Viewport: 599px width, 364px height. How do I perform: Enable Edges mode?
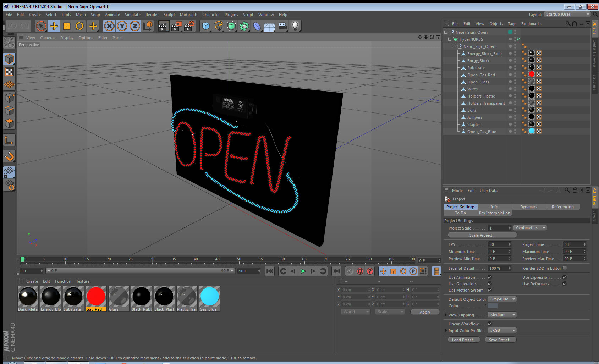pyautogui.click(x=9, y=110)
